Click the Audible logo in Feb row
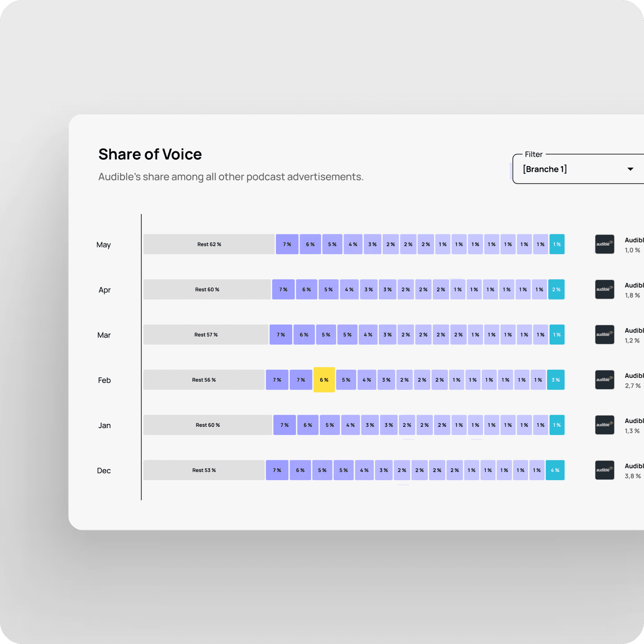Screen dimensions: 644x644 tap(604, 380)
